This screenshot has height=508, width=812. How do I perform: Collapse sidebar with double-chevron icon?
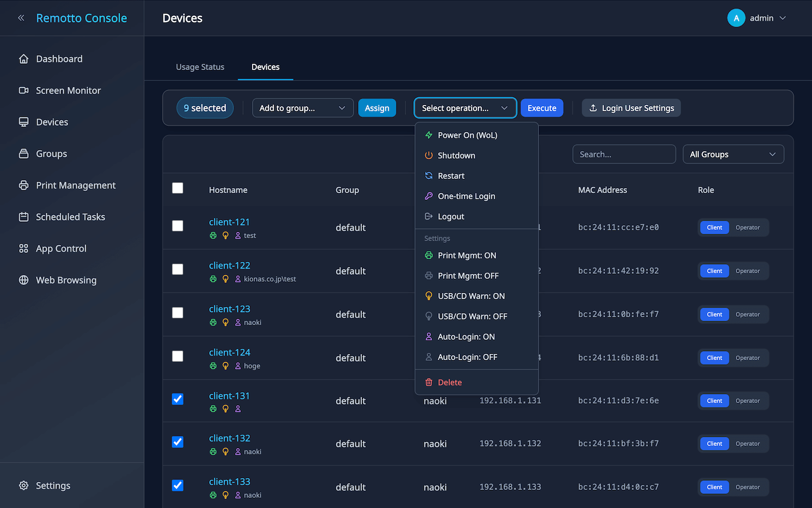point(21,18)
